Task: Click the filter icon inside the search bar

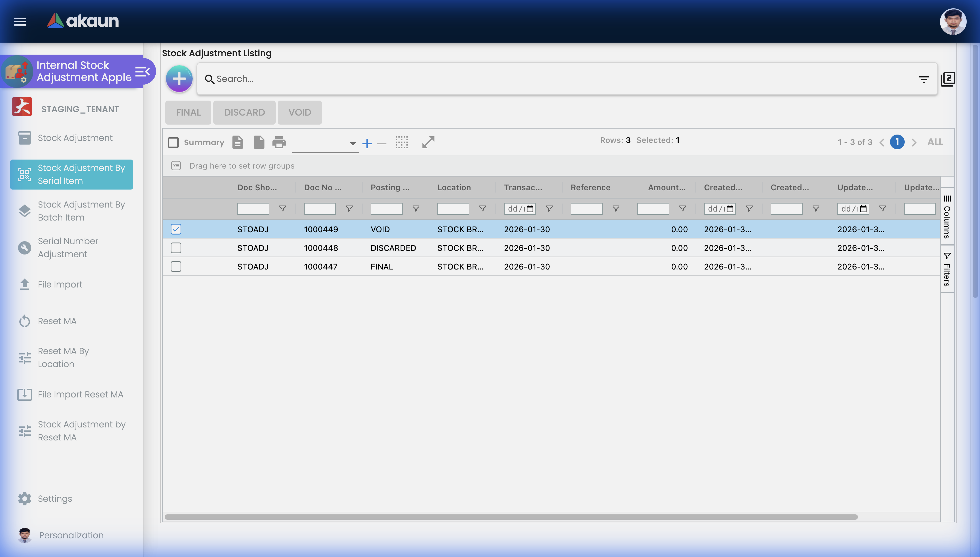Action: tap(923, 79)
